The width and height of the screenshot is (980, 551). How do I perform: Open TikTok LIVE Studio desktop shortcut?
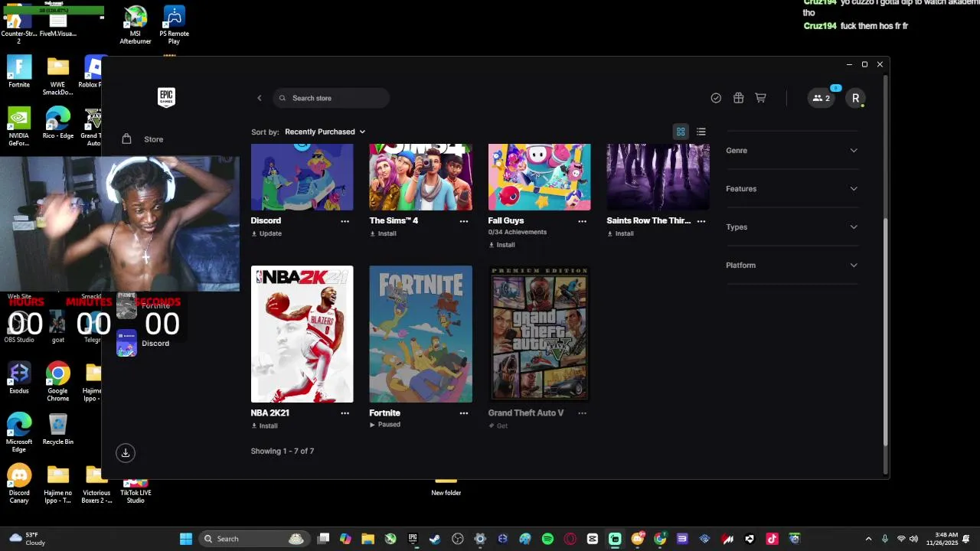tap(136, 490)
